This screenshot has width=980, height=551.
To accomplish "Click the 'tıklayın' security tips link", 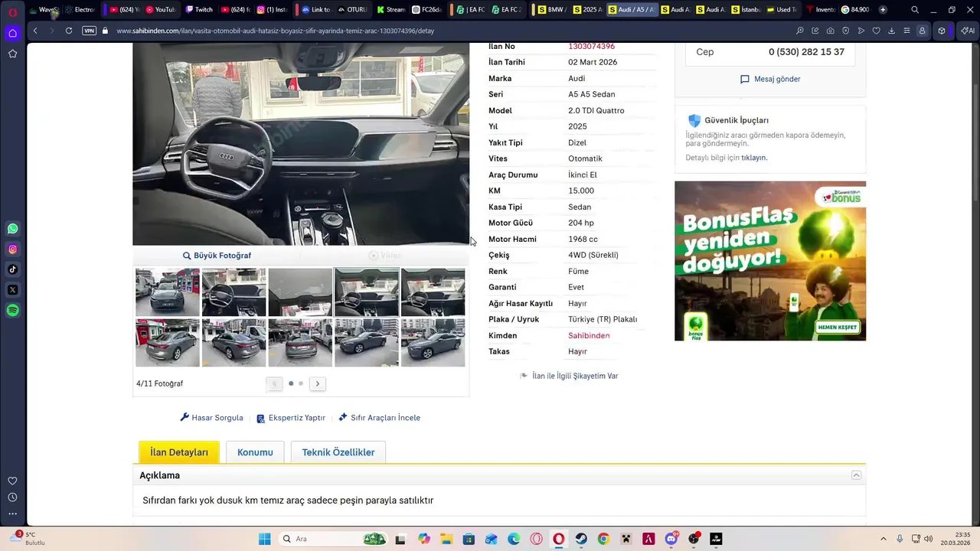I will pos(754,158).
